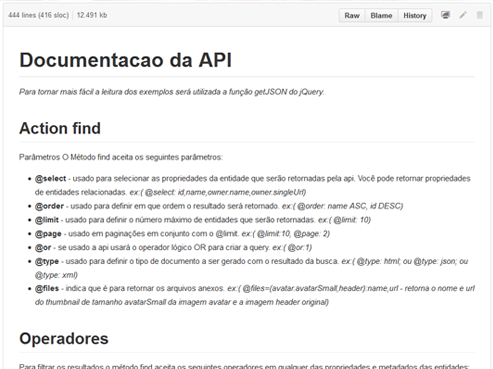Click the '12.491 kb' file size text
Image resolution: width=493 pixels, height=369 pixels.
click(92, 15)
